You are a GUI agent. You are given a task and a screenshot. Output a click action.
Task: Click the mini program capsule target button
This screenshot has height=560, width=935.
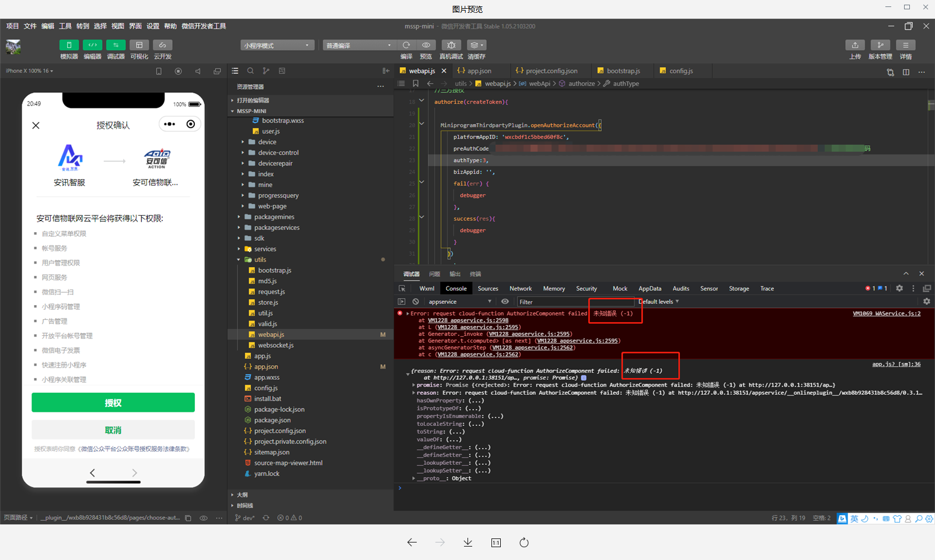[x=191, y=124]
